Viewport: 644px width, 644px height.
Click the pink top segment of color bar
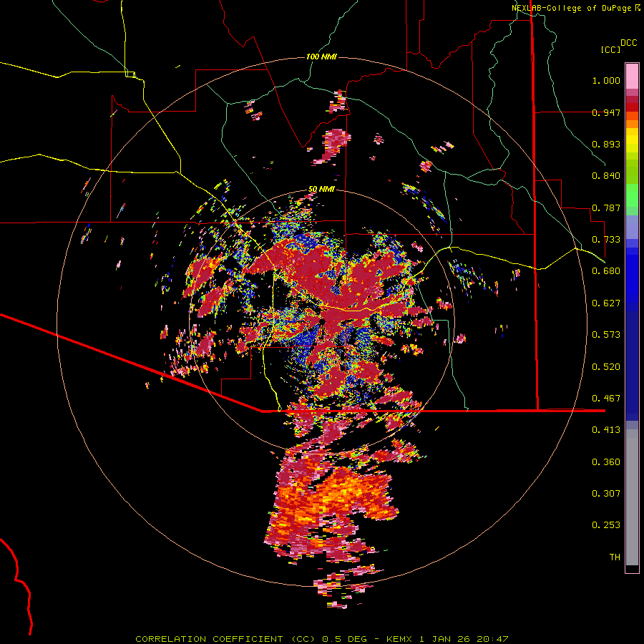coord(632,76)
